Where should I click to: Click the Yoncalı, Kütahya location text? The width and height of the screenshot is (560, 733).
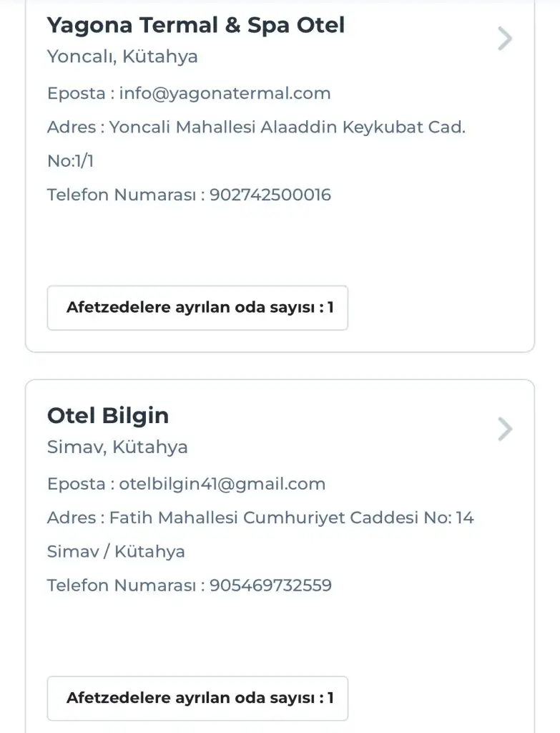tap(122, 57)
